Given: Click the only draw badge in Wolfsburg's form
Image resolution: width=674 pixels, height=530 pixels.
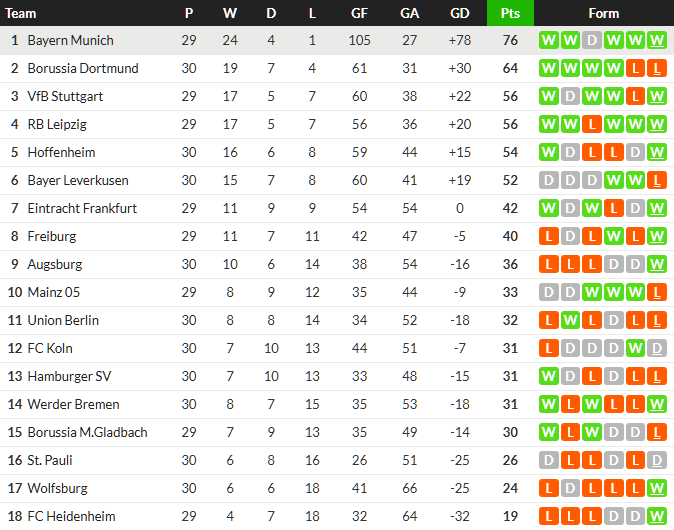Looking at the screenshot, I should pos(570,489).
